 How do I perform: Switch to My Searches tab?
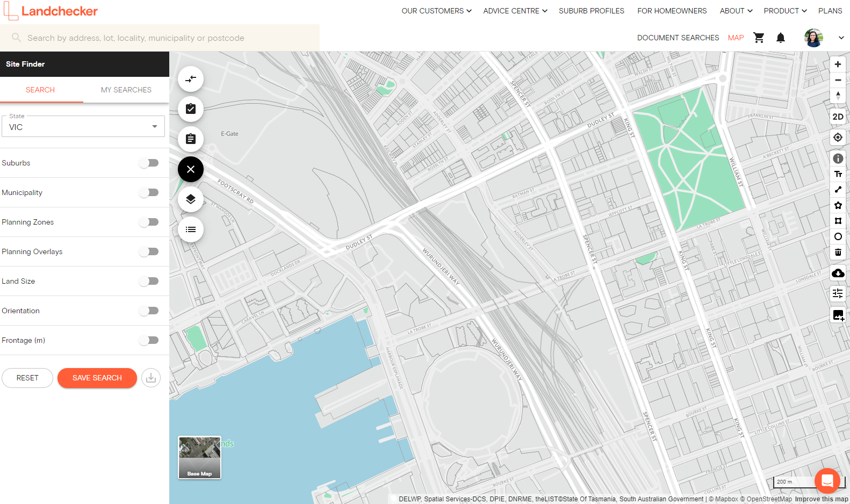point(126,90)
